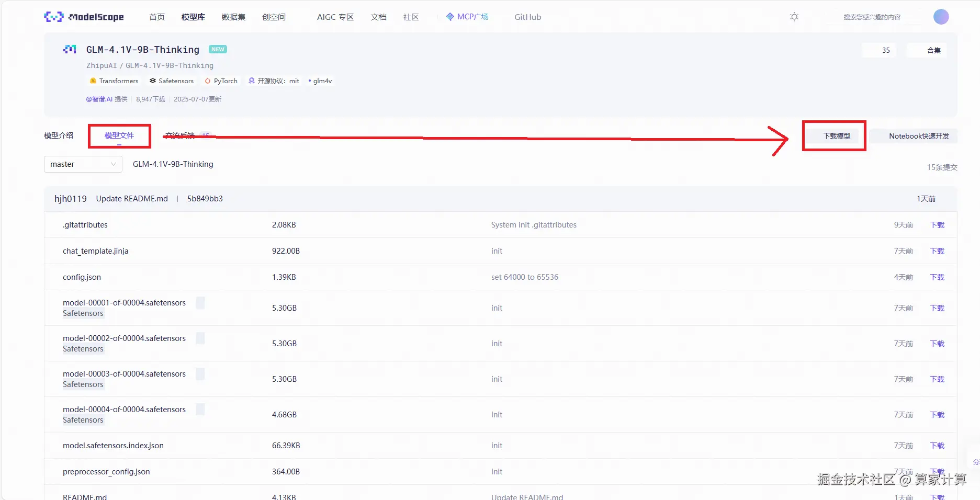
Task: Open model-00001-of-00004.safetensors file
Action: point(124,303)
